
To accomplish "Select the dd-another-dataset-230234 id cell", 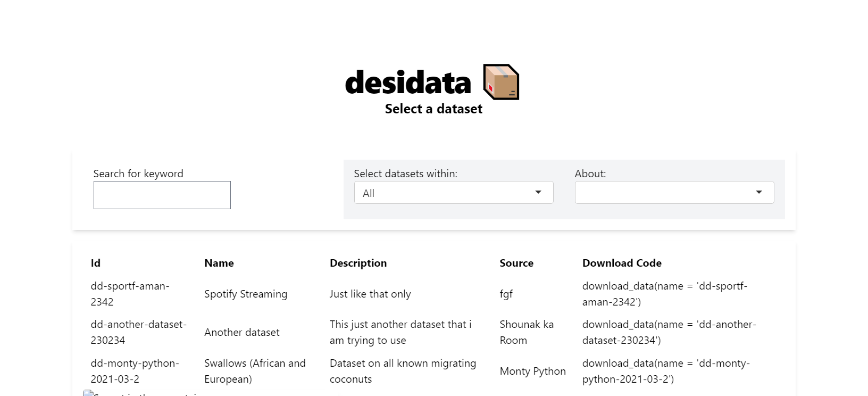I will point(139,332).
